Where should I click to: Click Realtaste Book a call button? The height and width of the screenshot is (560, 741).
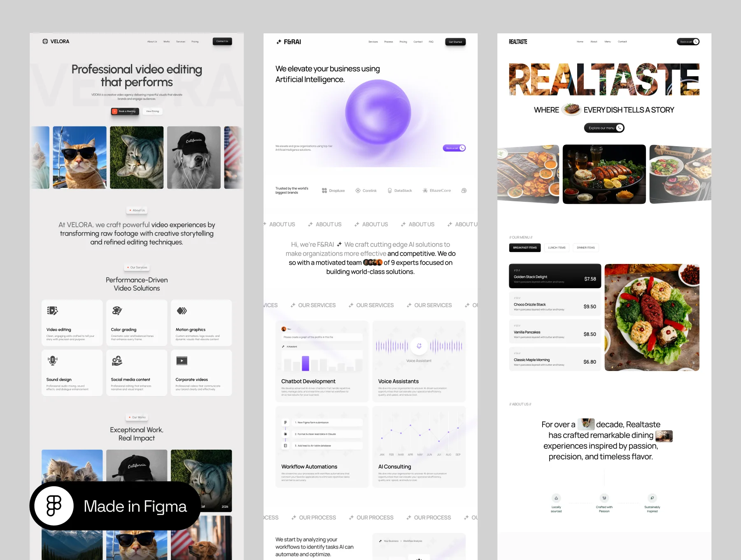coord(688,42)
